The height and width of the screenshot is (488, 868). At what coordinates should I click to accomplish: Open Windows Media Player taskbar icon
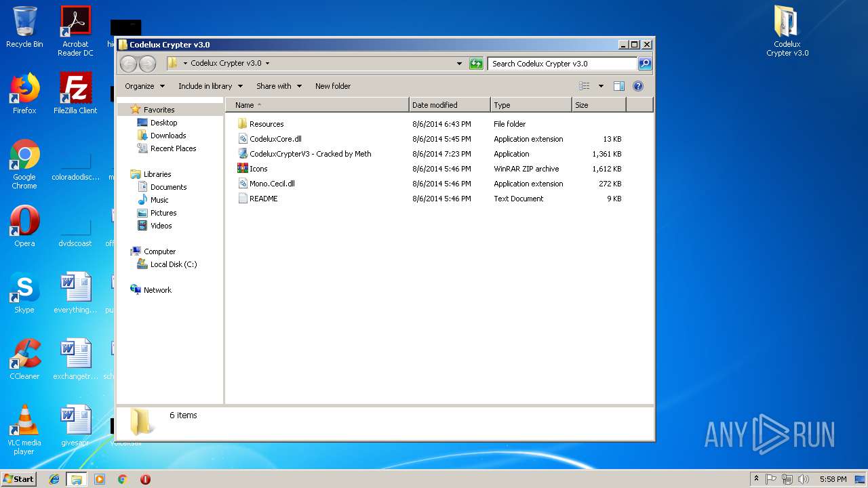click(x=100, y=479)
